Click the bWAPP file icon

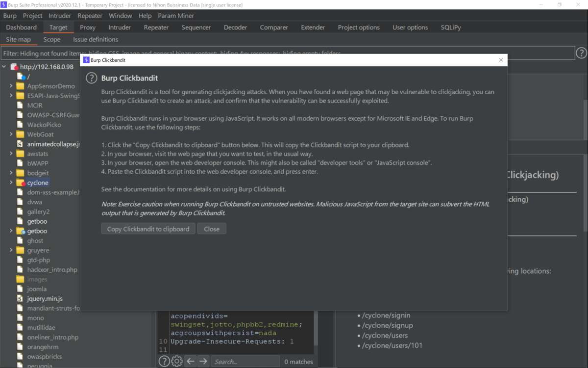click(x=20, y=163)
